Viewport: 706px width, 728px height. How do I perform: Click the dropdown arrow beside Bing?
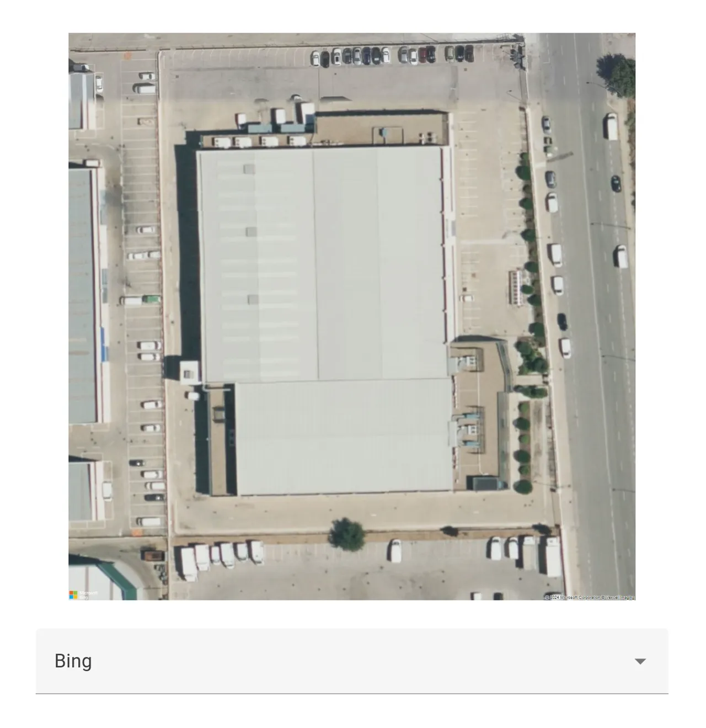(640, 661)
